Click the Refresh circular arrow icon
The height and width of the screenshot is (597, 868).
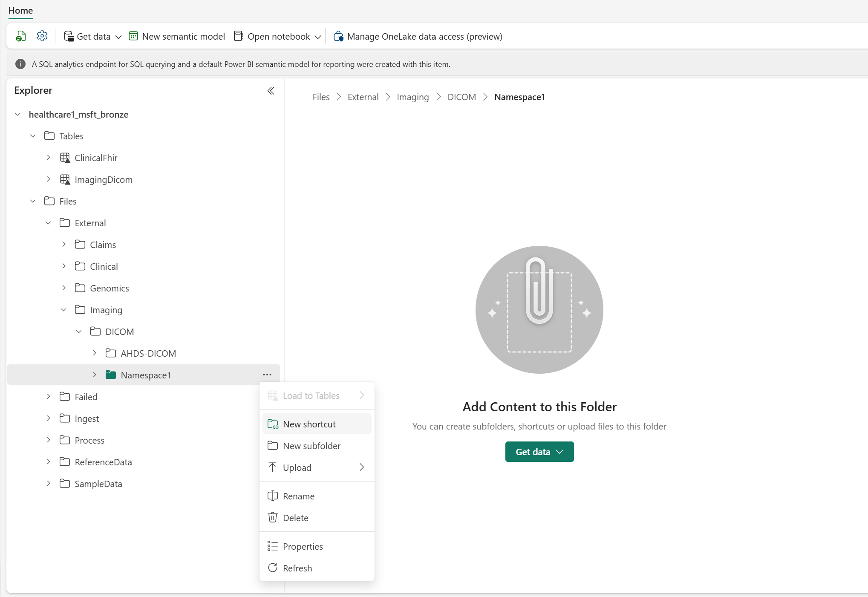273,568
